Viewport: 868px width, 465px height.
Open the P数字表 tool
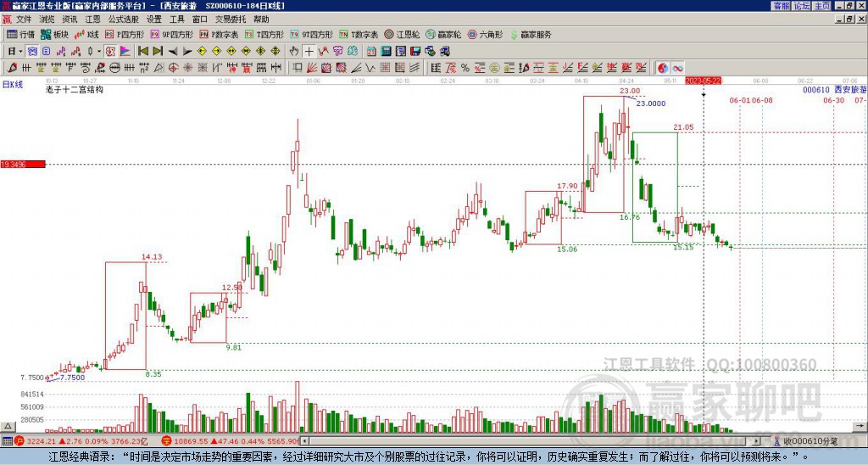point(219,34)
